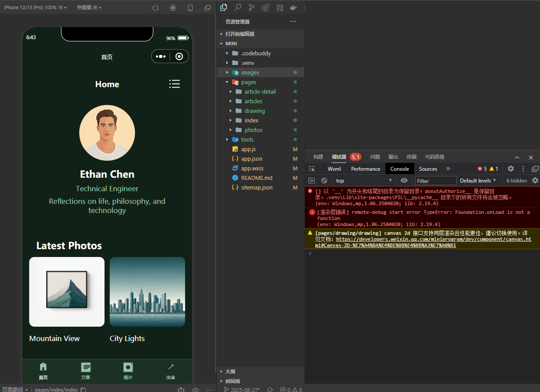
Task: Open the Source Control branch icon
Action: pyautogui.click(x=252, y=7)
